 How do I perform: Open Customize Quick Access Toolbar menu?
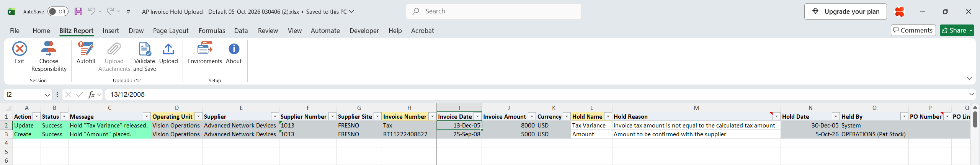128,12
